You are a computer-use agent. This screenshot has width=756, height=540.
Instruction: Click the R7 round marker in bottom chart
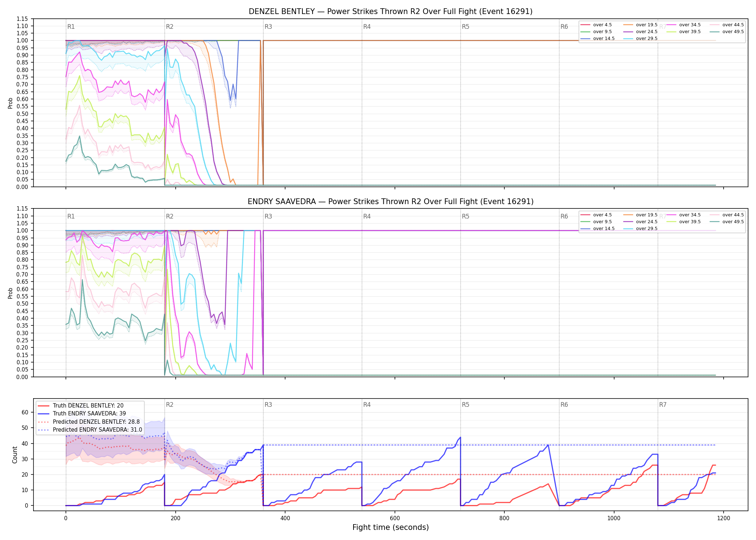(663, 405)
